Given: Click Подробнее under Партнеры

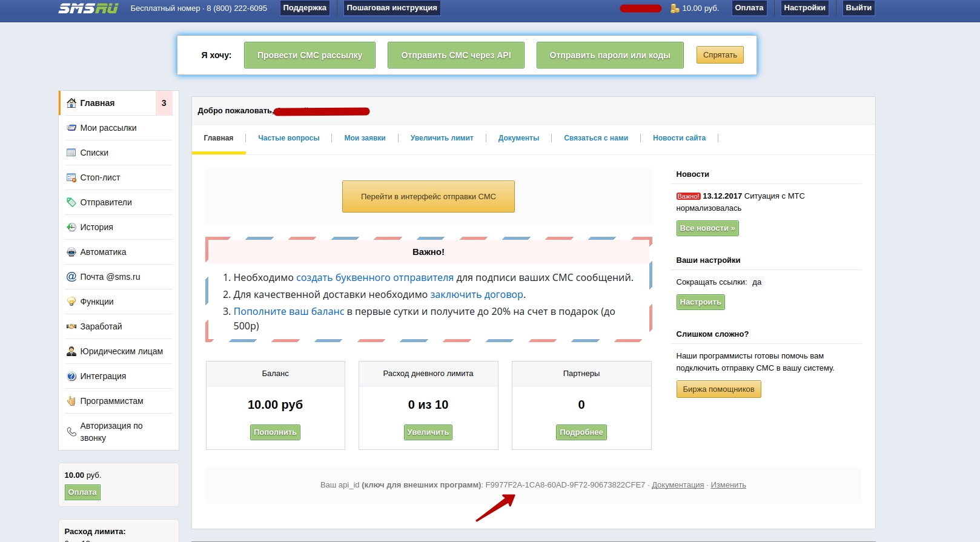Looking at the screenshot, I should 581,432.
